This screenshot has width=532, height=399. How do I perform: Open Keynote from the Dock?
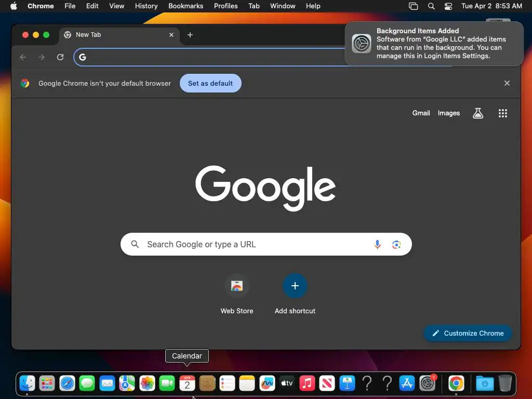(347, 383)
